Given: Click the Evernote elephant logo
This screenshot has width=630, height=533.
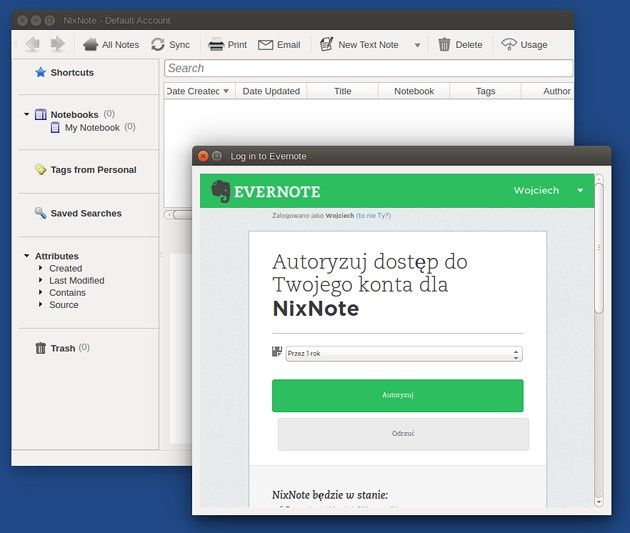Looking at the screenshot, I should point(221,191).
